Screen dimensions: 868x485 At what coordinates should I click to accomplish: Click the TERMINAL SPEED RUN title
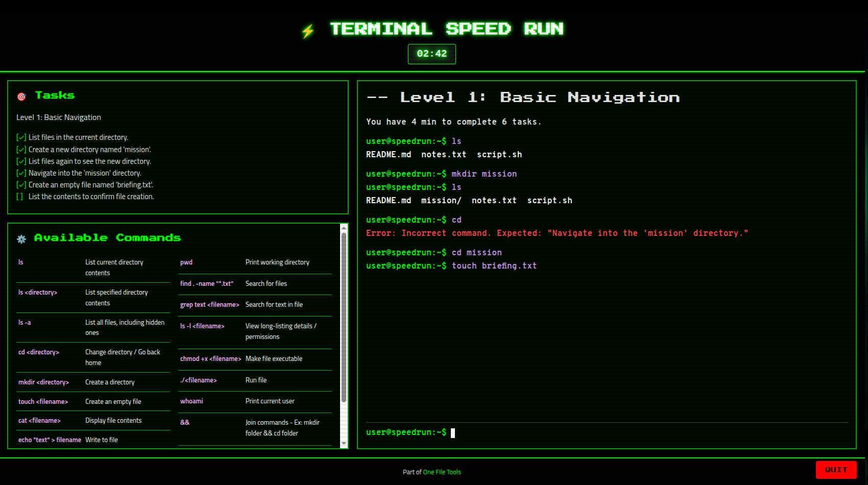[x=447, y=29]
